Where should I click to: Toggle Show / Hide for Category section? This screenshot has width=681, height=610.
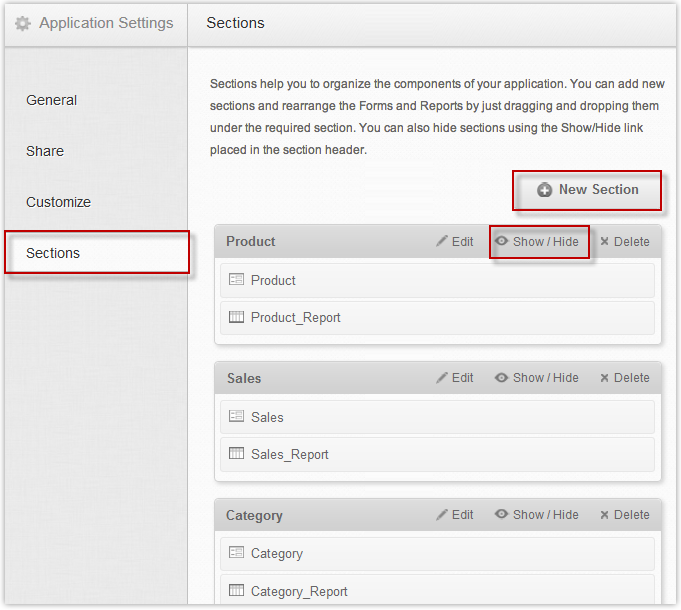[537, 515]
